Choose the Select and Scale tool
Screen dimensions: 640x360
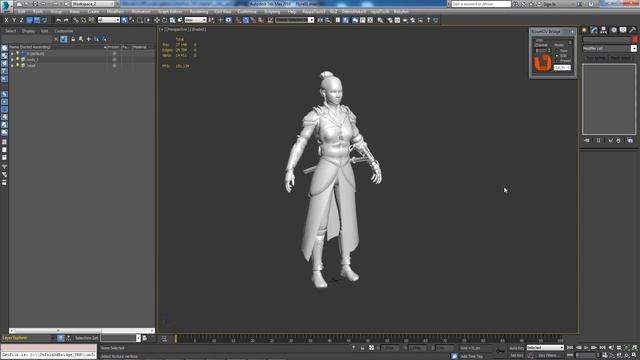[x=172, y=20]
